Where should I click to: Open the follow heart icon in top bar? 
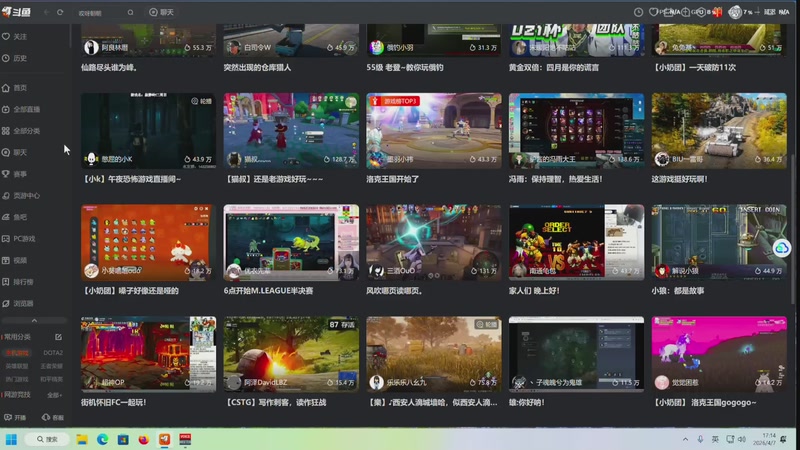coord(653,12)
